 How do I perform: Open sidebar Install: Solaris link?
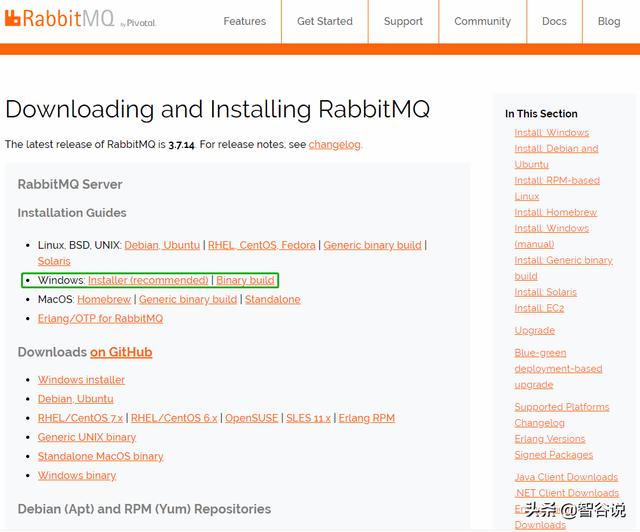(545, 292)
